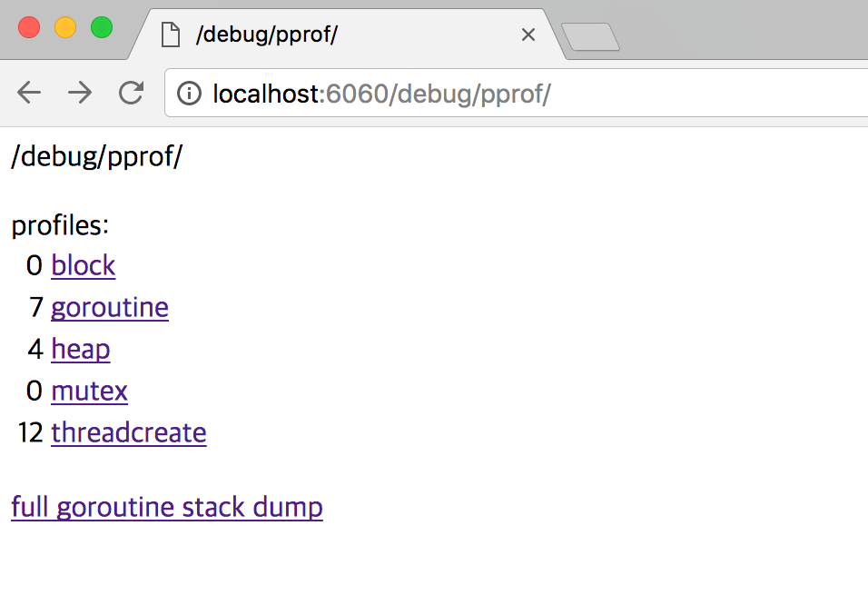The height and width of the screenshot is (605, 868).
Task: View the heap profile
Action: click(80, 349)
